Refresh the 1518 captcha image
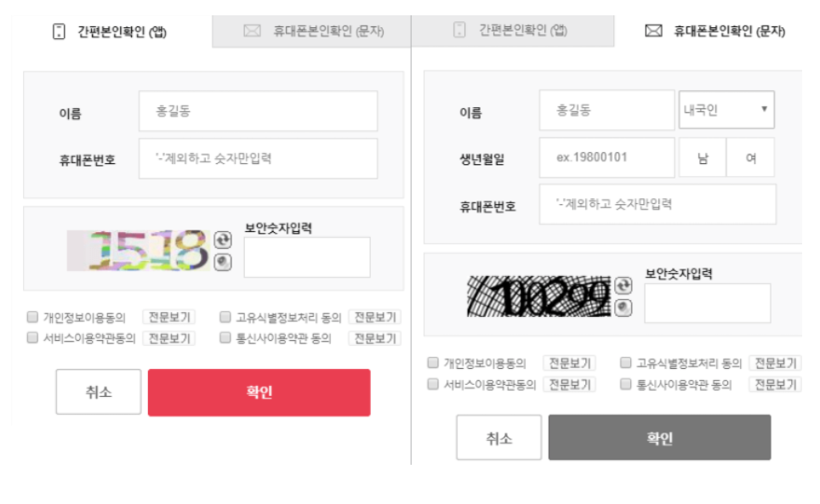The image size is (820, 504). 223,240
